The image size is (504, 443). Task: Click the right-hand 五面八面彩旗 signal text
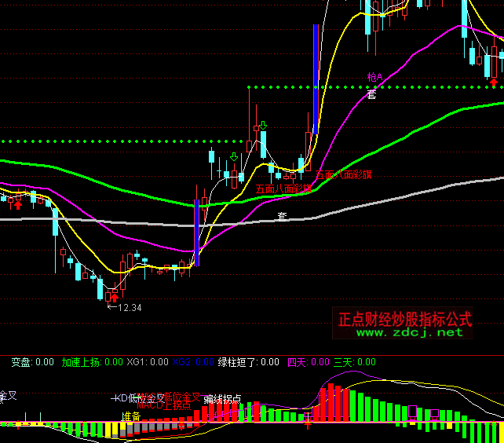pyautogui.click(x=344, y=176)
